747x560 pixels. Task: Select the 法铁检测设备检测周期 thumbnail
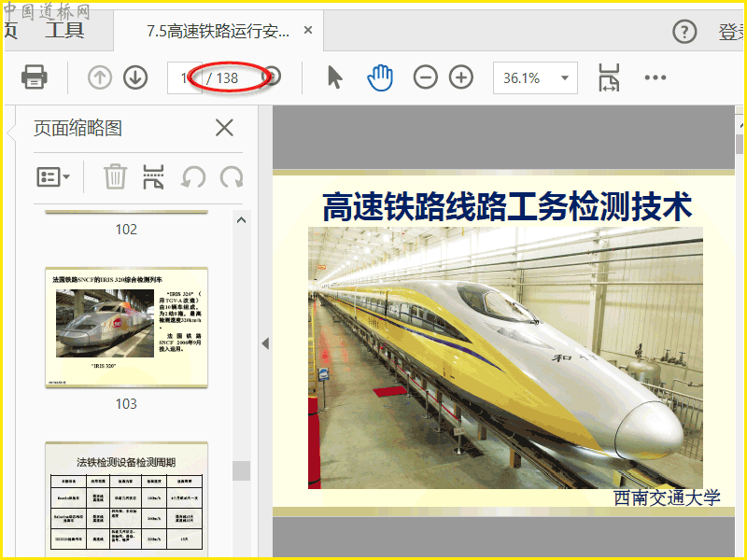click(x=126, y=499)
